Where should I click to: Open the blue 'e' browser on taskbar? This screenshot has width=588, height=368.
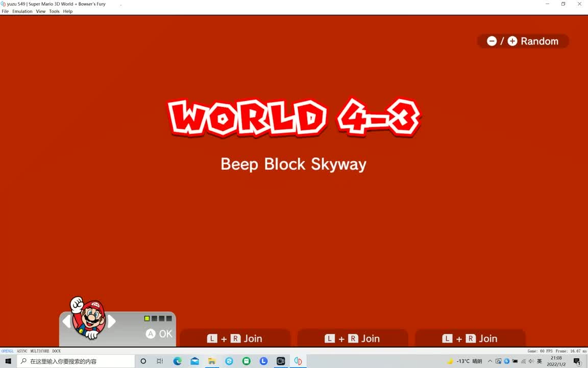[229, 361]
